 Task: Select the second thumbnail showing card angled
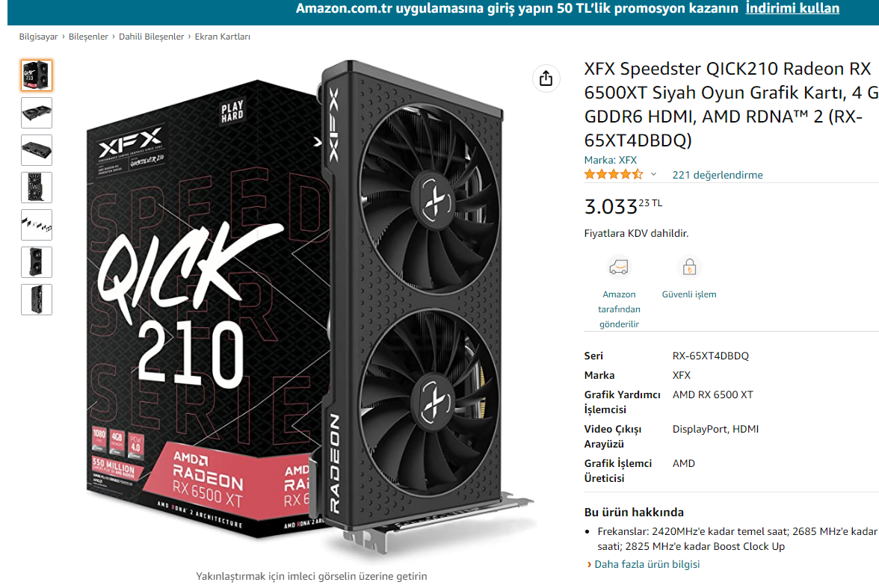point(37,113)
